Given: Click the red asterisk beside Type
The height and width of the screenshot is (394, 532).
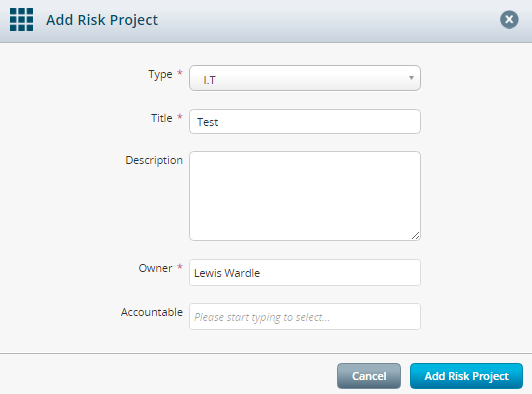Looking at the screenshot, I should tap(180, 73).
